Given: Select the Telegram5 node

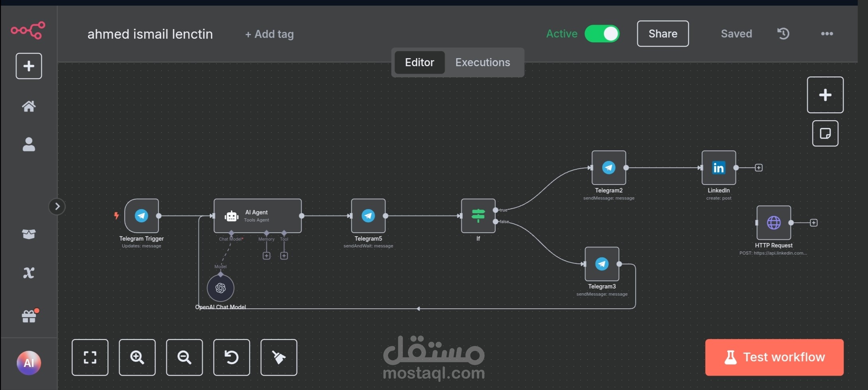Looking at the screenshot, I should [368, 216].
